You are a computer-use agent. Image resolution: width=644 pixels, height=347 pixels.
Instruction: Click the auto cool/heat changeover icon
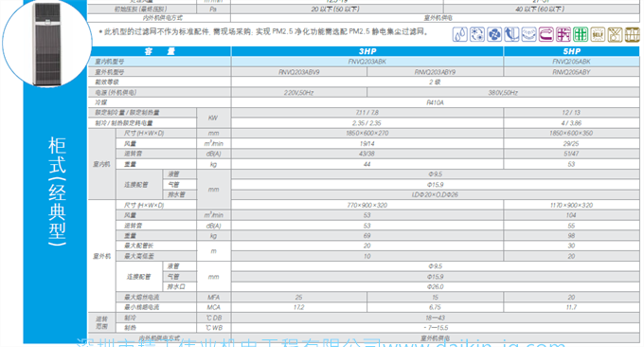point(477,34)
